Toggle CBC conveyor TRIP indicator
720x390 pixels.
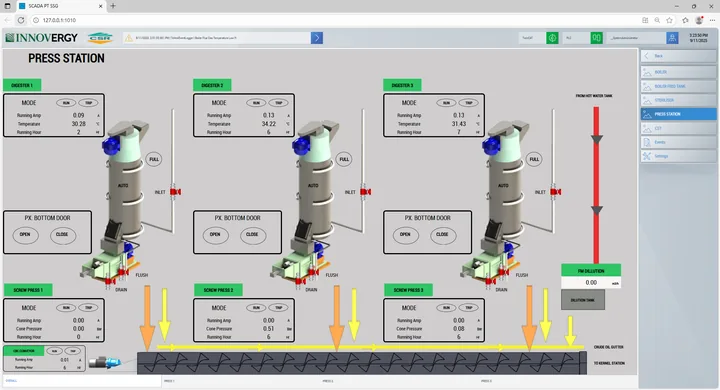(x=73, y=351)
